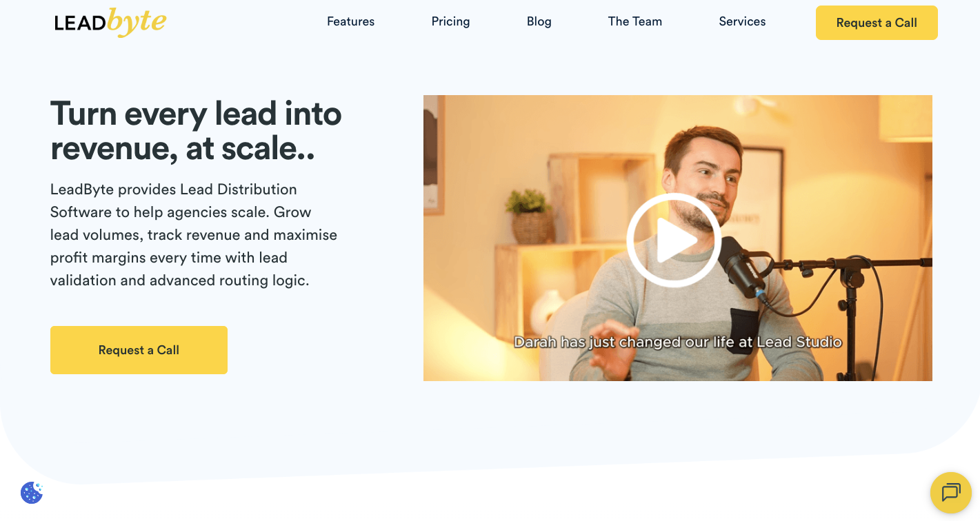The width and height of the screenshot is (980, 521).
Task: Play the Lead Studio testimonial video
Action: [x=674, y=240]
